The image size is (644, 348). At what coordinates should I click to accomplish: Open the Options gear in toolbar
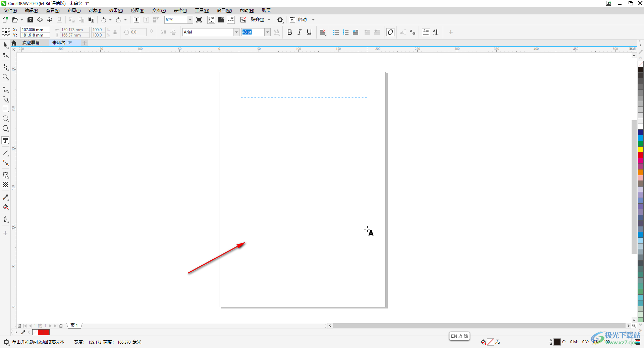280,20
